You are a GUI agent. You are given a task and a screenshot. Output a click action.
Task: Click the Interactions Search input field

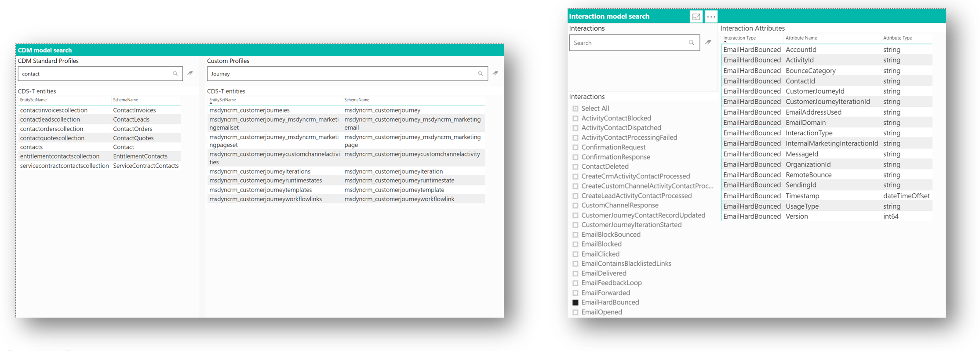pyautogui.click(x=634, y=43)
